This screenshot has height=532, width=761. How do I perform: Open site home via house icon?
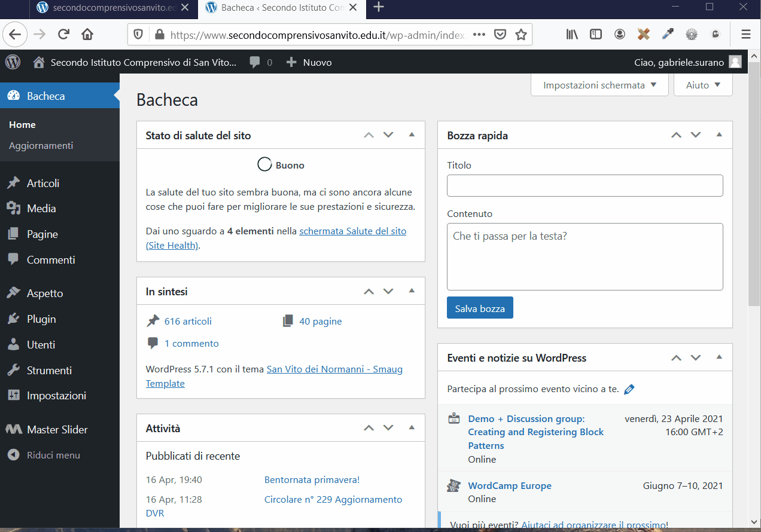pos(39,62)
